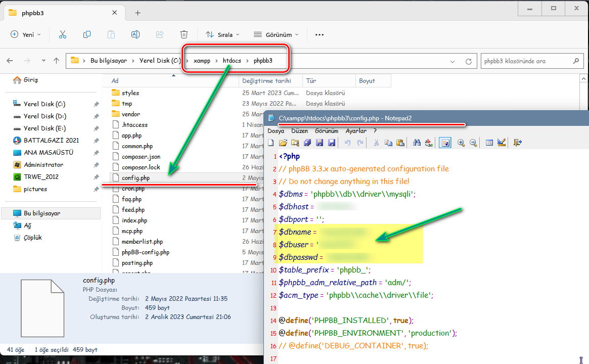The height and width of the screenshot is (364, 589).
Task: Add a new Explorer tab with plus button
Action: [x=138, y=13]
